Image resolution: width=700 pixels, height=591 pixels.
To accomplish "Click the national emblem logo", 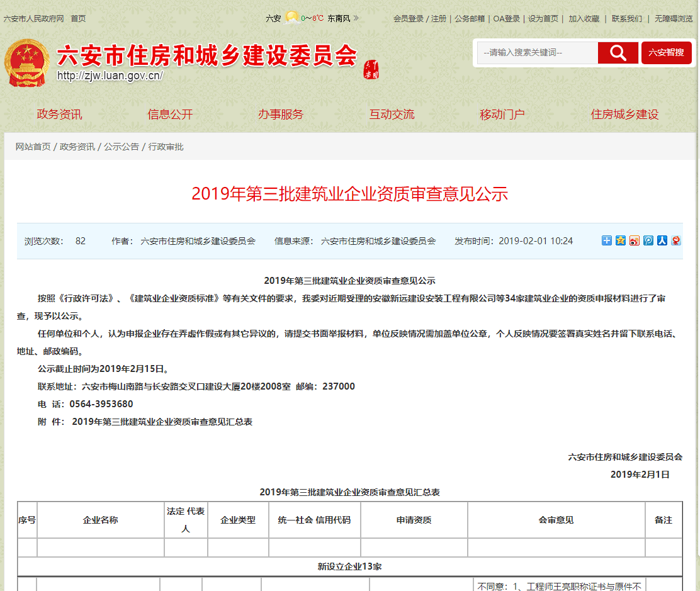I will tap(27, 63).
